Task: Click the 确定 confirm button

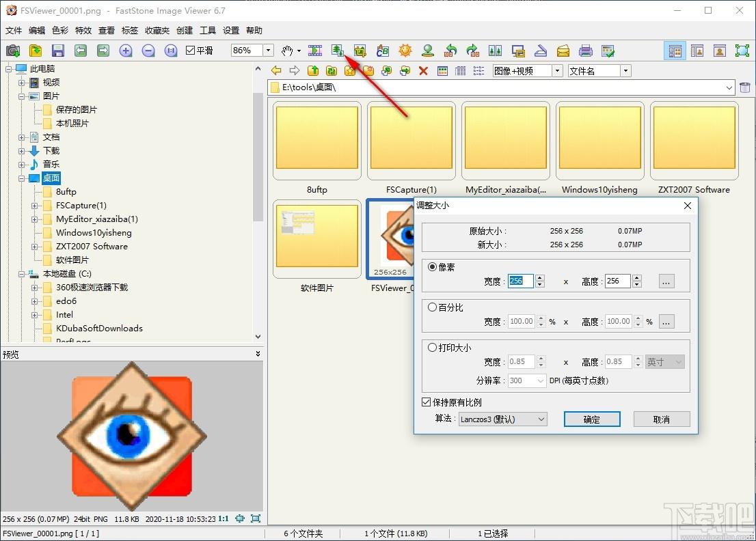Action: click(591, 419)
